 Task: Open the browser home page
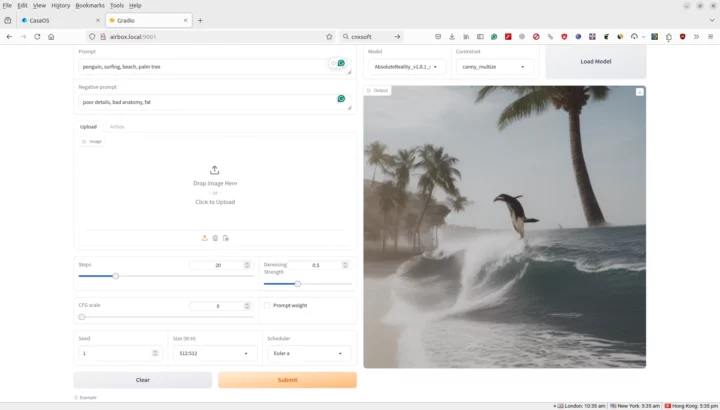coord(51,37)
